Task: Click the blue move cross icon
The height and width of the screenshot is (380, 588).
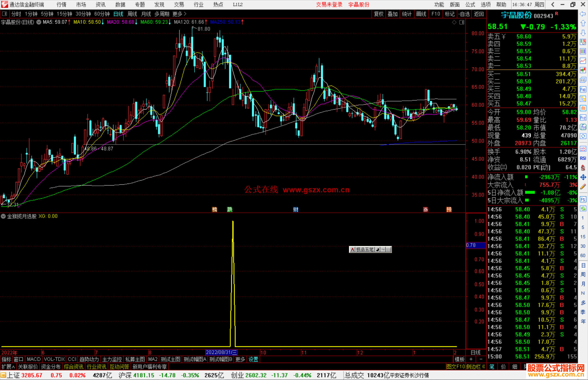Action: click(583, 177)
